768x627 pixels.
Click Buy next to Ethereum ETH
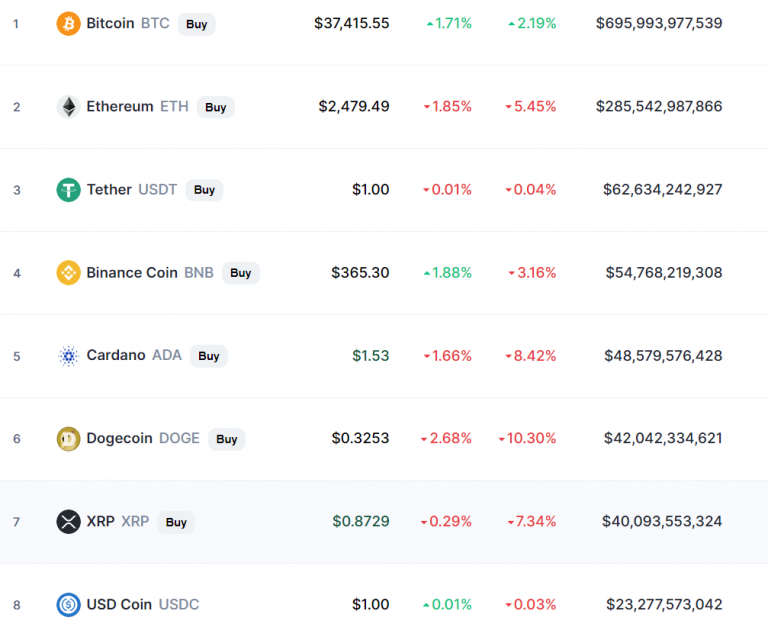pos(216,107)
